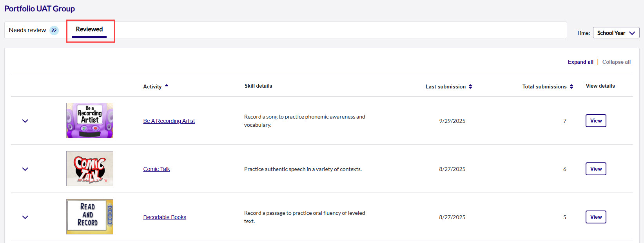Open the School Year time dropdown
This screenshot has width=644, height=243.
click(616, 33)
